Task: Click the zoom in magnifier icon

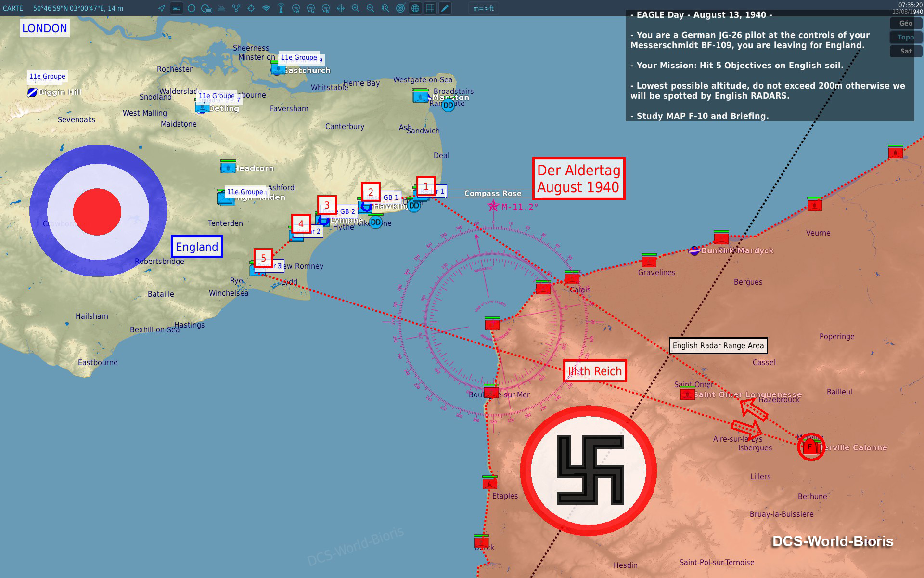Action: pos(356,8)
